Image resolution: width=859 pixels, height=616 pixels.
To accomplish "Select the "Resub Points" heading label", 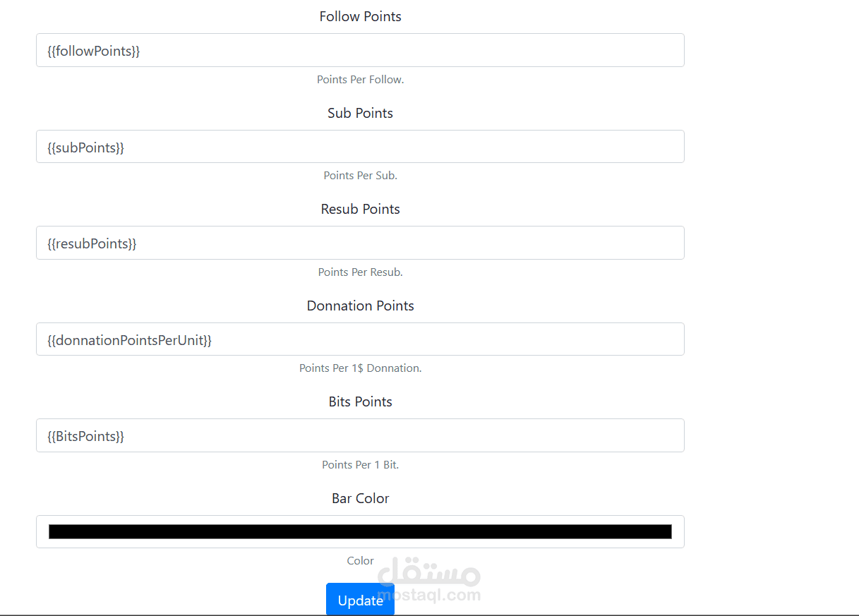I will (x=360, y=209).
